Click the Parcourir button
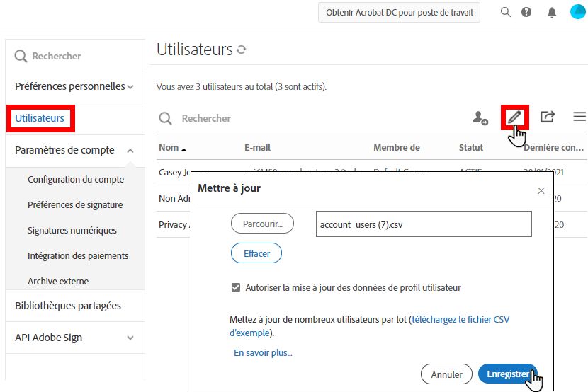Screen dimensions: 588x392 coord(262,224)
